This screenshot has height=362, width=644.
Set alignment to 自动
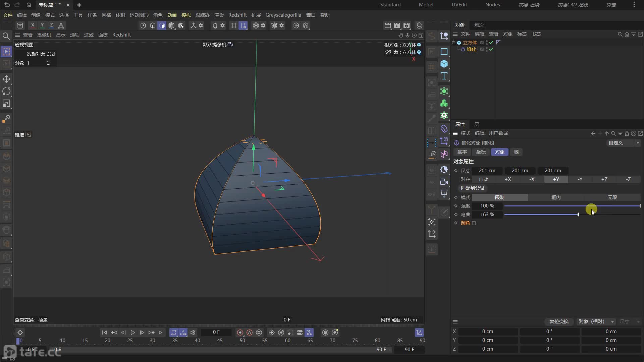click(483, 179)
